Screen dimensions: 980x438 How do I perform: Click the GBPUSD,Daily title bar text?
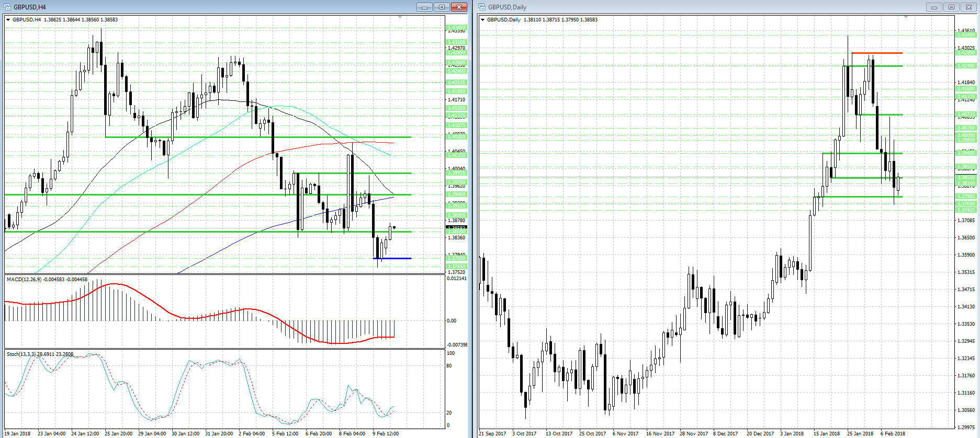tap(507, 7)
